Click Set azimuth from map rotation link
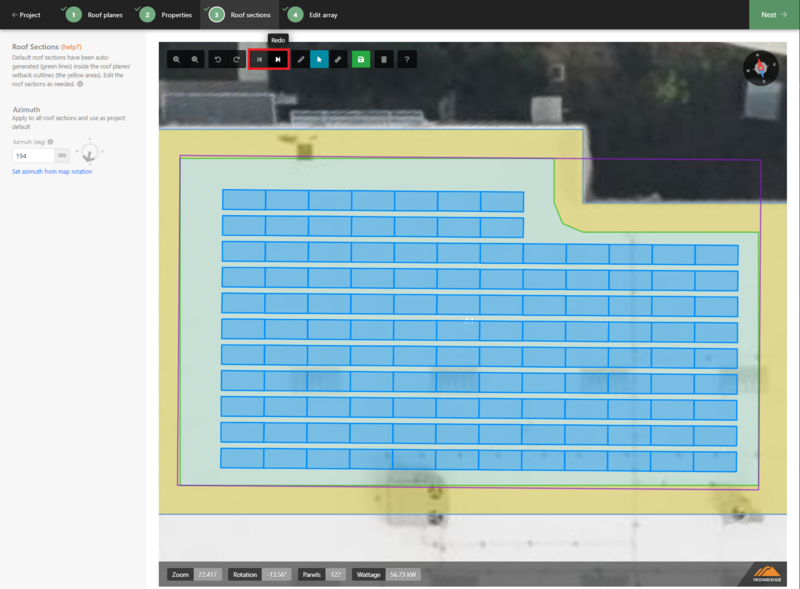Viewport: 800px width, 589px height. pos(50,172)
